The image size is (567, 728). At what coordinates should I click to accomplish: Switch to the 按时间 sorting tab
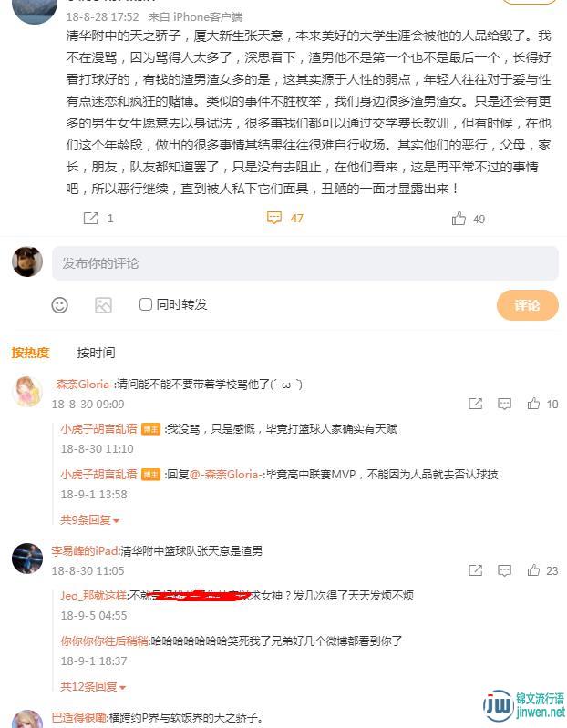(96, 353)
